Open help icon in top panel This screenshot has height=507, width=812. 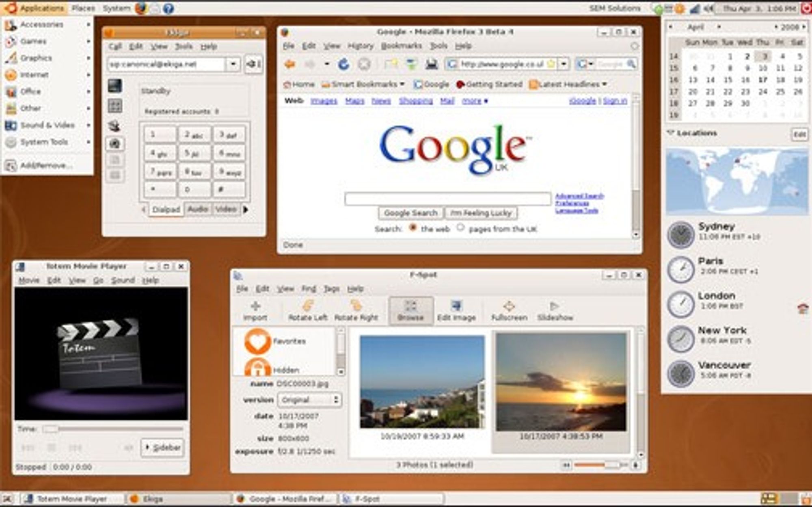168,8
